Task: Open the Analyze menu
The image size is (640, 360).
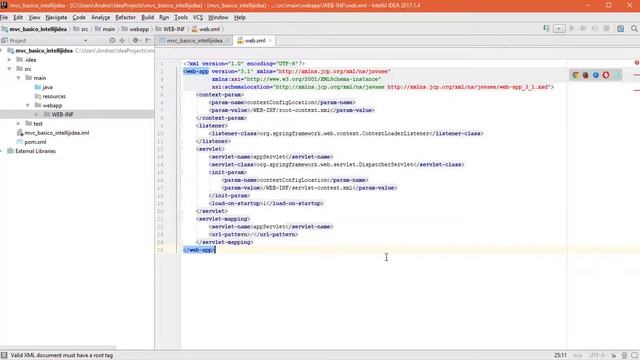Action: point(100,18)
